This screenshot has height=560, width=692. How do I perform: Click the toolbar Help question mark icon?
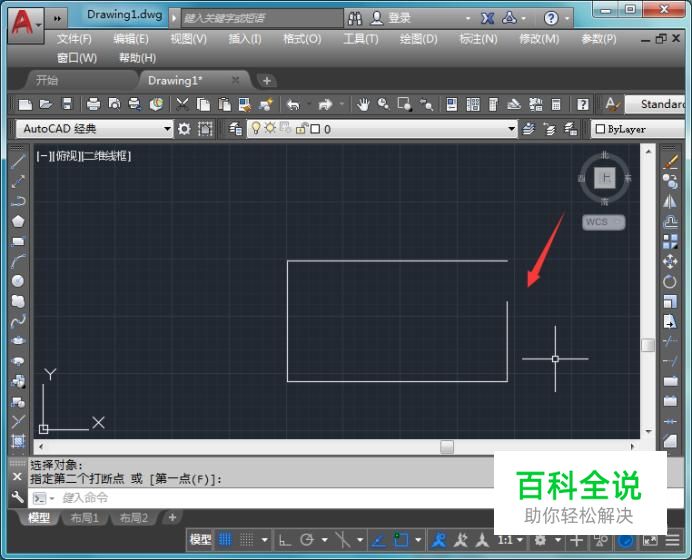click(x=583, y=105)
